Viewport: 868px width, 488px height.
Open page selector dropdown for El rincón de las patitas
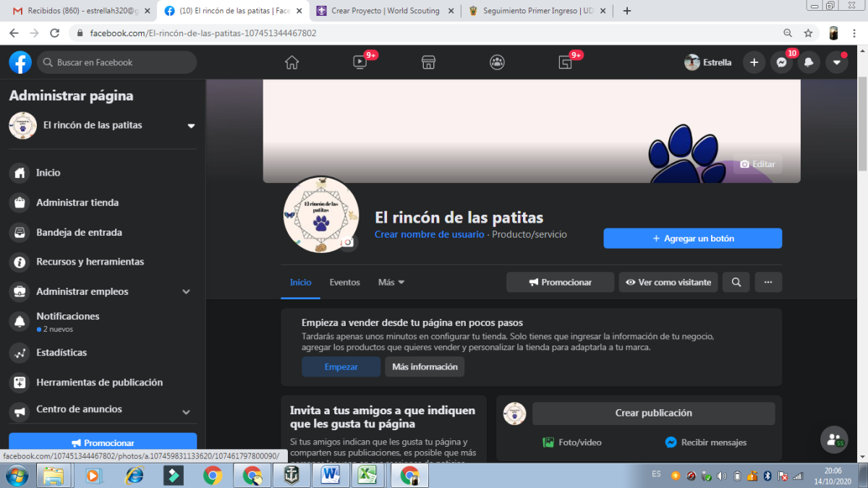[x=191, y=126]
